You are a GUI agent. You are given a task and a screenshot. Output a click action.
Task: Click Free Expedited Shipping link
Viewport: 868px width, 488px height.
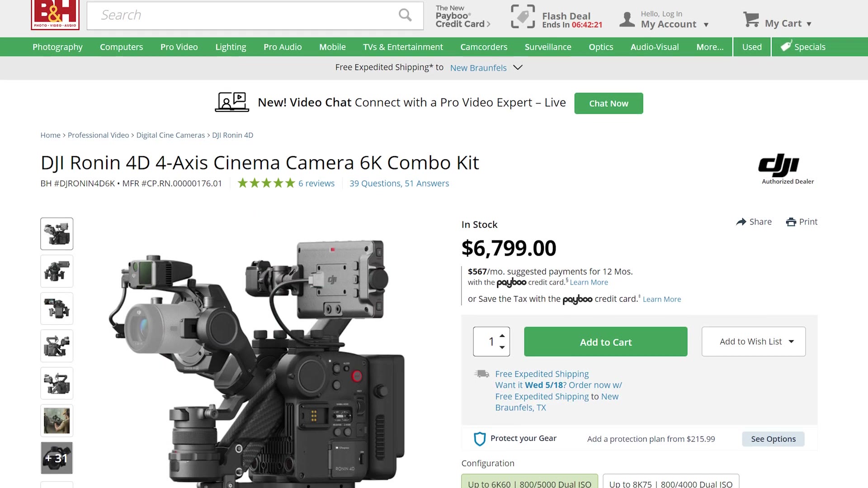tap(542, 374)
